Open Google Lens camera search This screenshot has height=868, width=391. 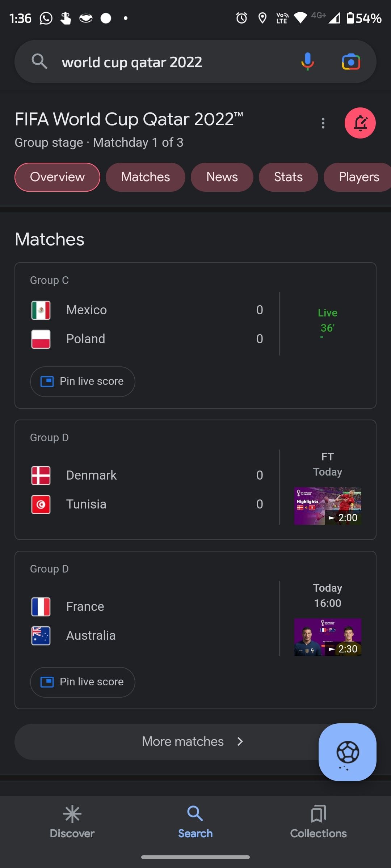click(351, 62)
